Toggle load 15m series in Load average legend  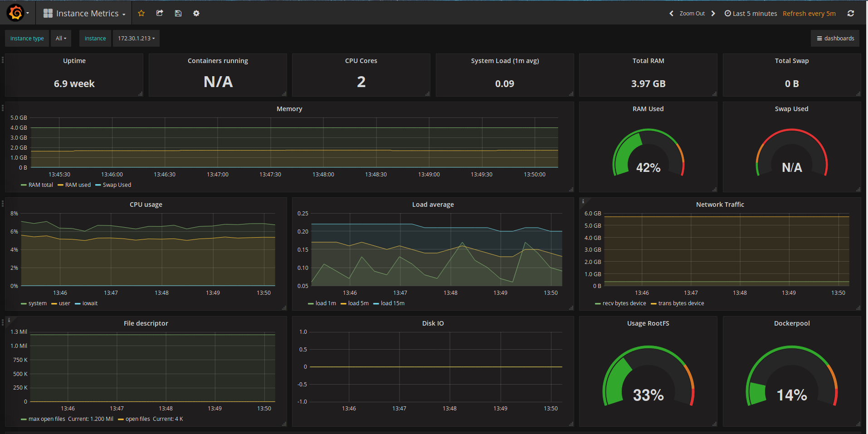point(392,303)
